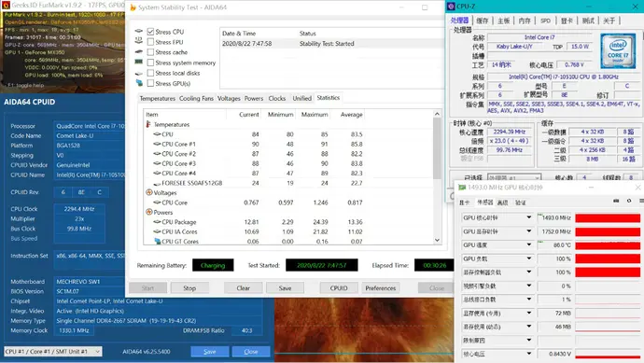Screen dimensions: 644x363
Task: Click the Intel Core i7 logo in CPU-Z
Action: pos(617,51)
